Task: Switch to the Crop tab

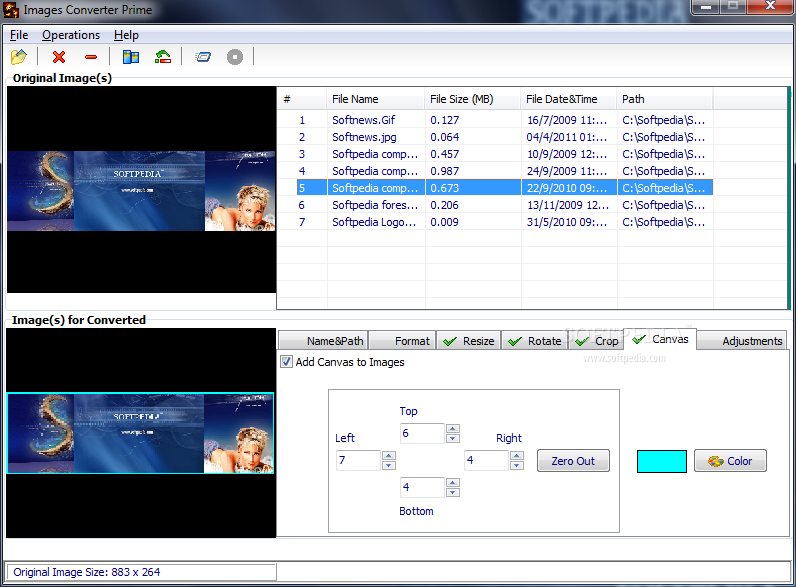Action: click(596, 341)
